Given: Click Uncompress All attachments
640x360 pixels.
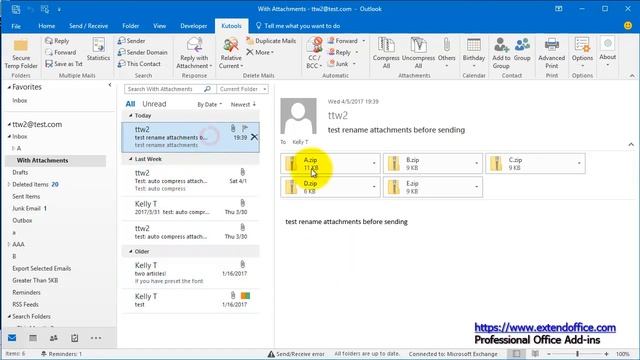Looking at the screenshot, I should tap(418, 53).
